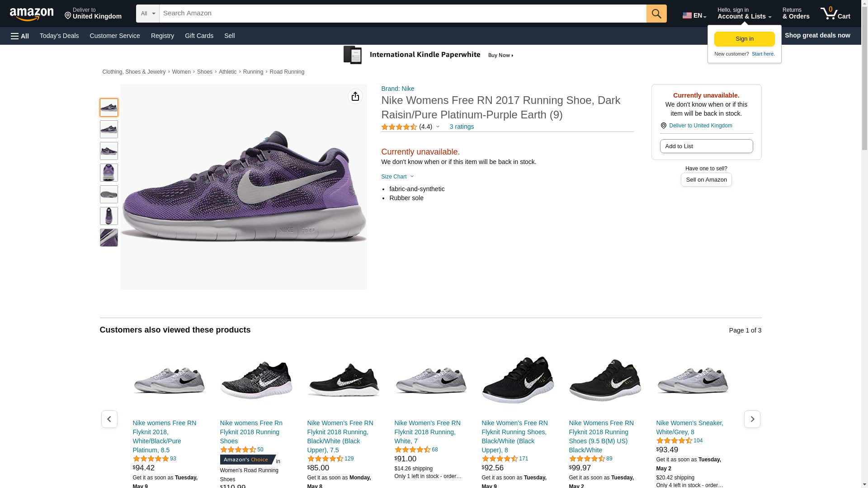Image resolution: width=868 pixels, height=488 pixels.
Task: Click in the Search Amazon field
Action: tap(402, 14)
